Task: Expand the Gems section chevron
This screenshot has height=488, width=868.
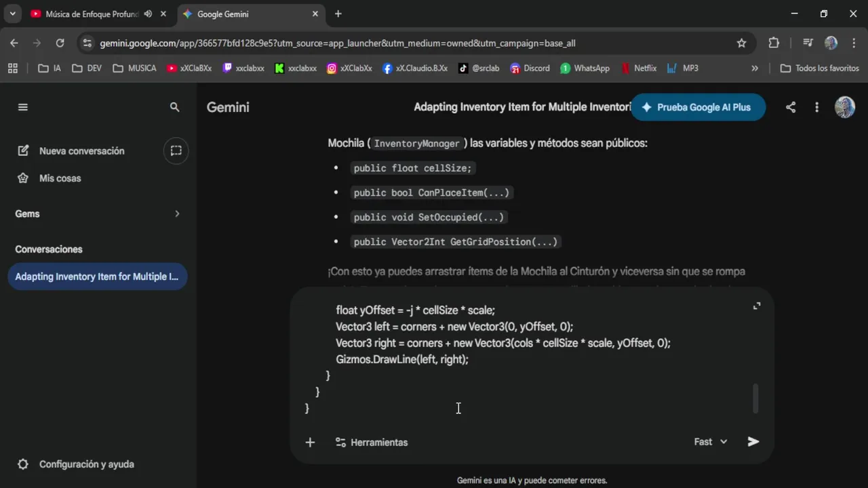Action: click(177, 213)
